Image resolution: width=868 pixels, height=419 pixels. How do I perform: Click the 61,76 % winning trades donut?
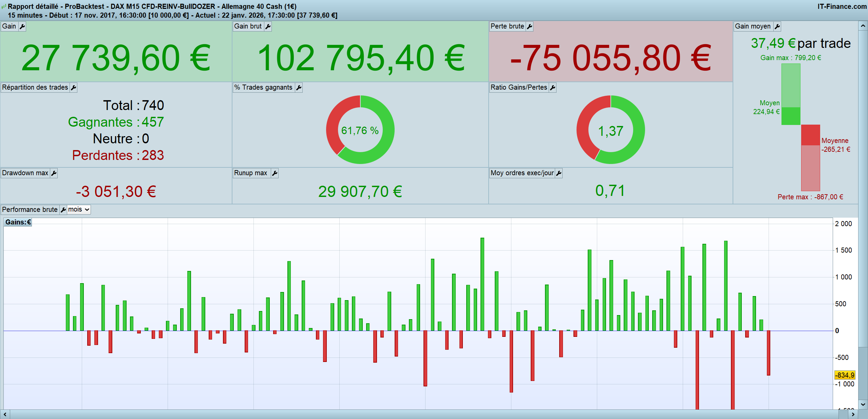360,130
